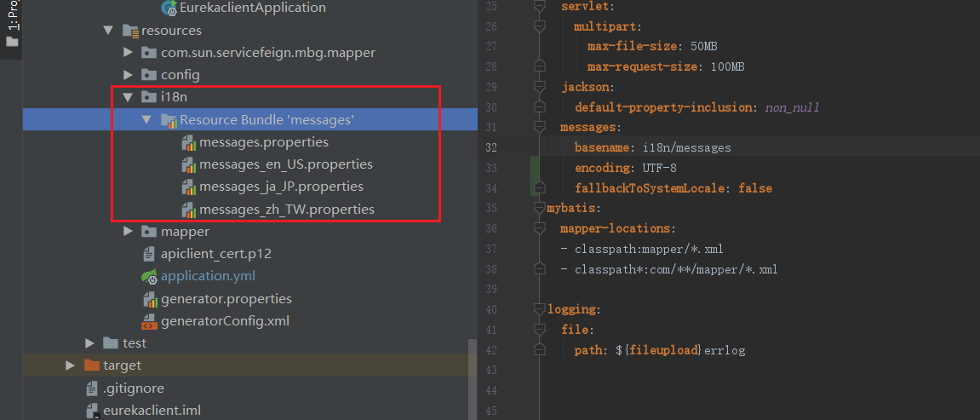Click the com.sun.servicefeign.mbg.mapper folder icon
The width and height of the screenshot is (980, 420).
click(149, 53)
